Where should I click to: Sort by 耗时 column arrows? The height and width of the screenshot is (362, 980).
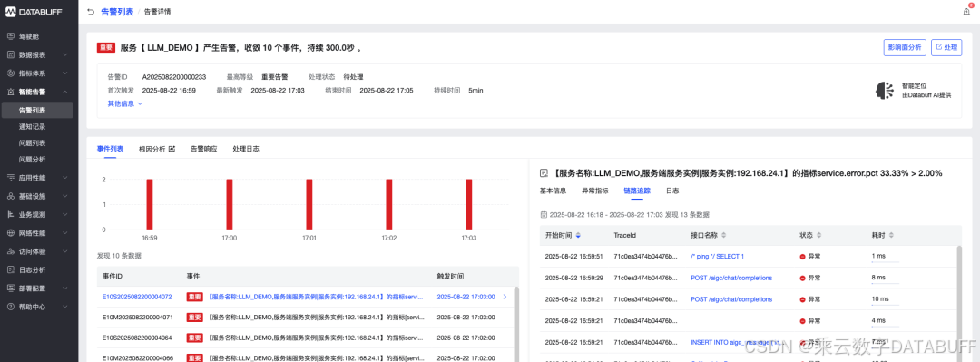click(891, 236)
